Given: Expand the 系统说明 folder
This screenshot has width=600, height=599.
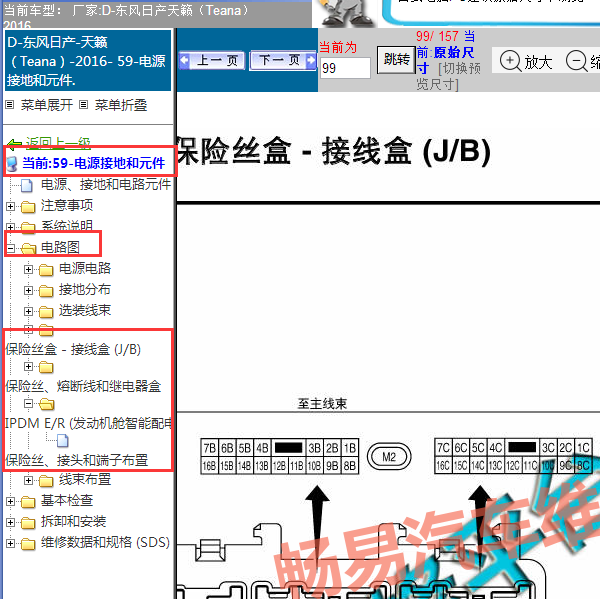Looking at the screenshot, I should pos(10,227).
